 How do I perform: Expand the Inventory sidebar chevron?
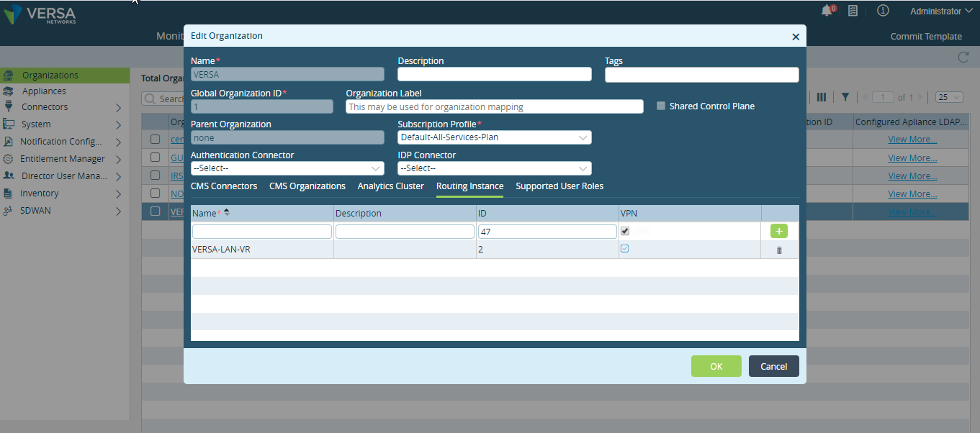118,194
